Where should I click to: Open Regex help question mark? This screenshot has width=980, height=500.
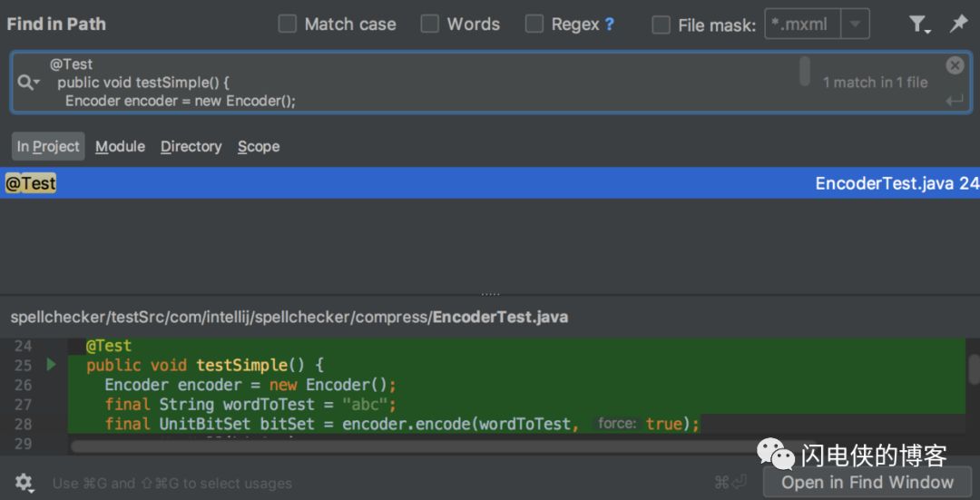pos(610,25)
